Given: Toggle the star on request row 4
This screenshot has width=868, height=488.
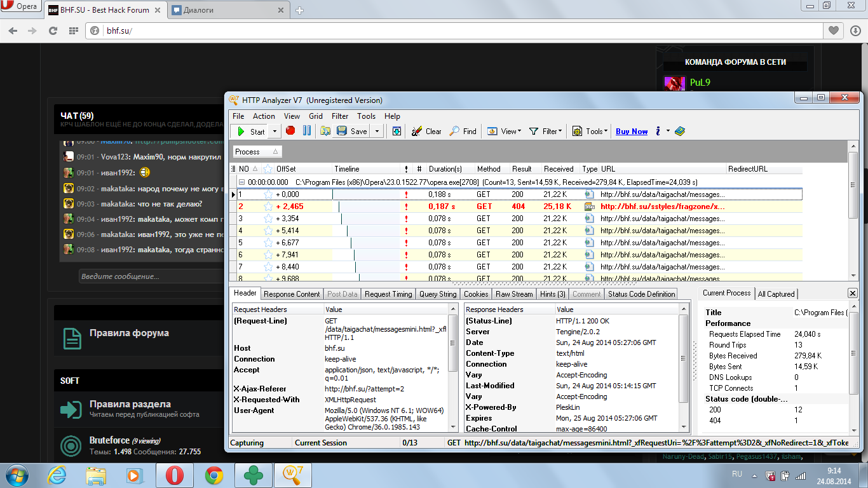Looking at the screenshot, I should 268,231.
